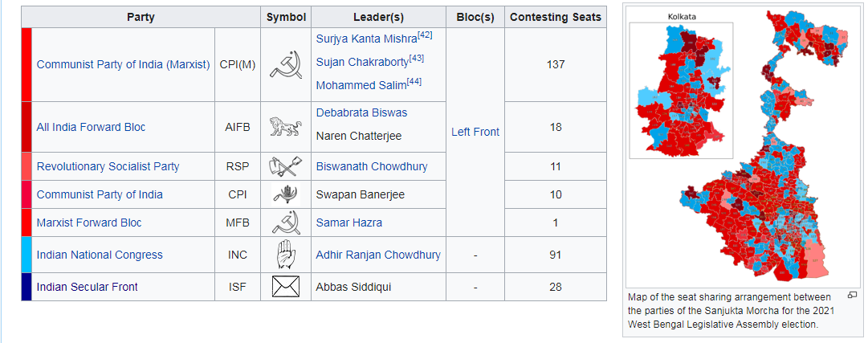868x343 pixels.
Task: Open the Communist Party of India (Marxist) link
Action: [123, 64]
